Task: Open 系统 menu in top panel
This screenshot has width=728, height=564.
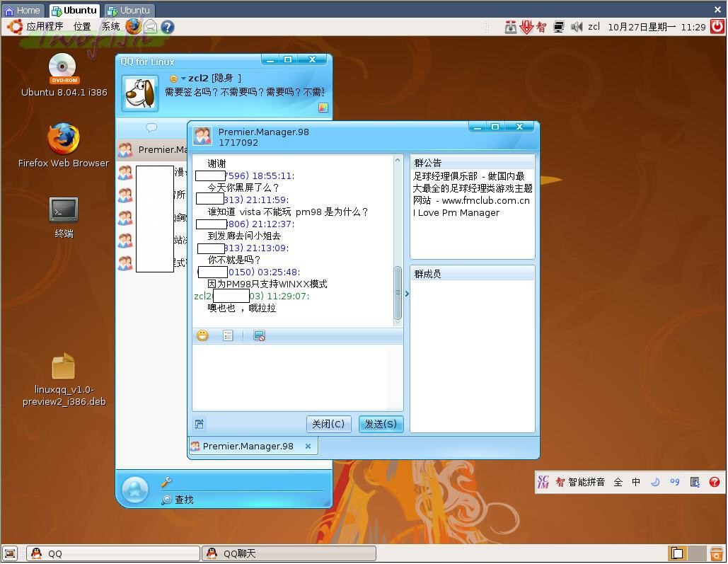Action: [x=110, y=26]
